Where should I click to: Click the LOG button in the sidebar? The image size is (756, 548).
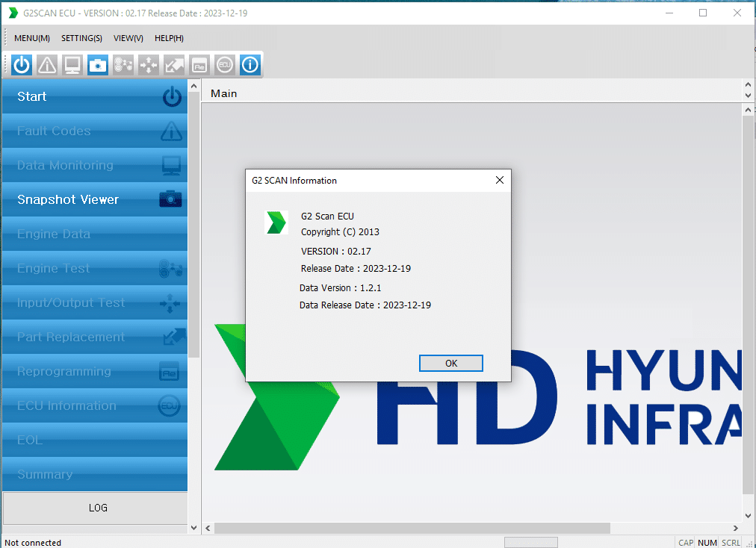(97, 508)
